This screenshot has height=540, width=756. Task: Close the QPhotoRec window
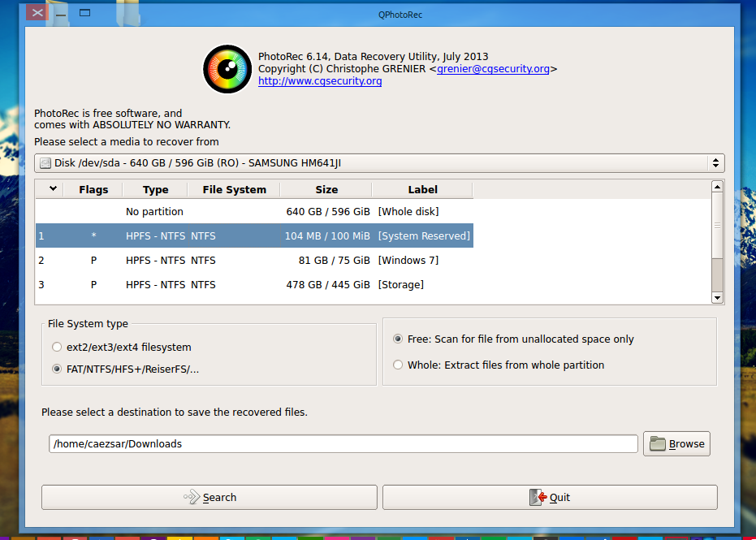37,13
